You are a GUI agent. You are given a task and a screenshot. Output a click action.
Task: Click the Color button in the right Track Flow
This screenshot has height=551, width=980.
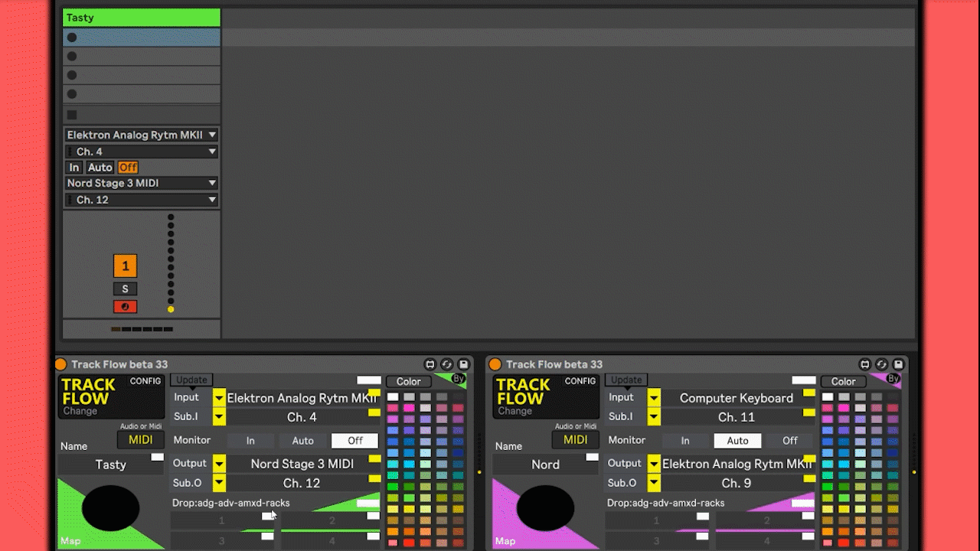[843, 382]
